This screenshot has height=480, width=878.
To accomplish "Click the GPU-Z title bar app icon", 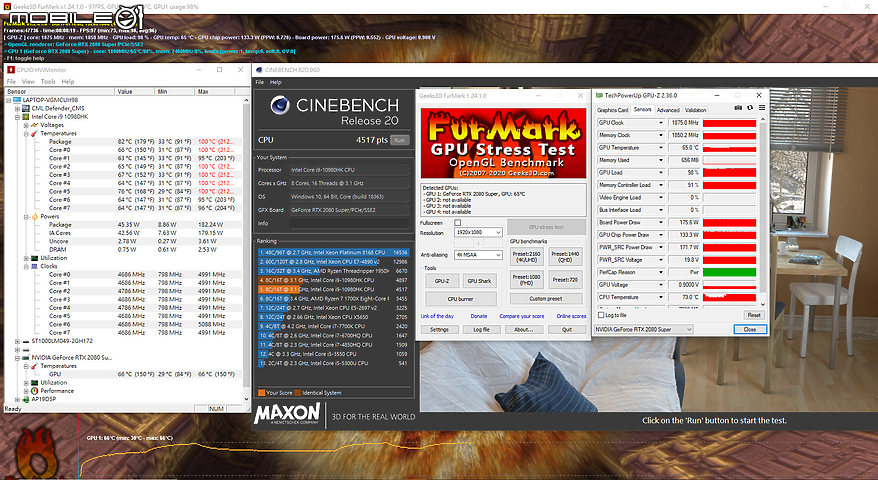I will (599, 96).
